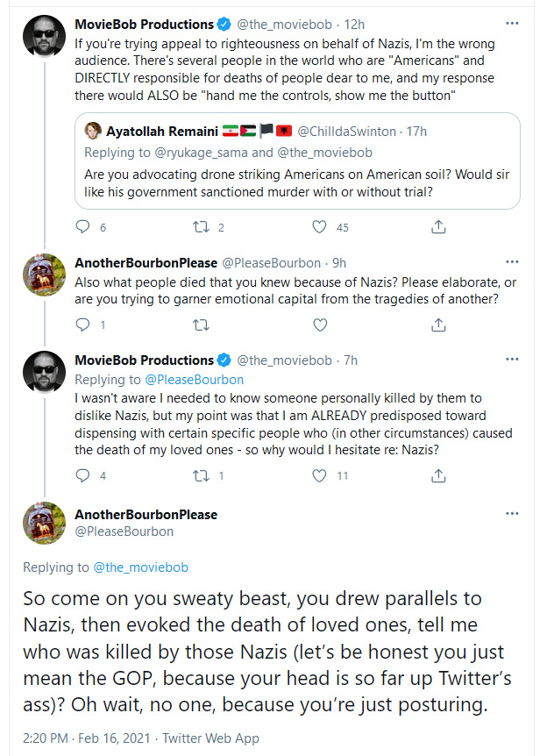Image resolution: width=547 pixels, height=756 pixels.
Task: Open more options on AnotherBourbonPlease 9h tweet
Action: click(x=512, y=262)
